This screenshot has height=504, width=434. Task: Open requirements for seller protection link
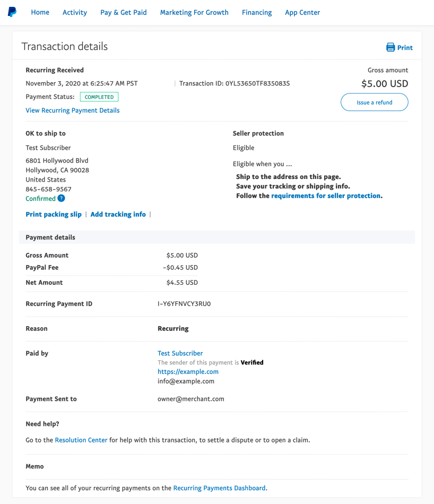tap(326, 196)
